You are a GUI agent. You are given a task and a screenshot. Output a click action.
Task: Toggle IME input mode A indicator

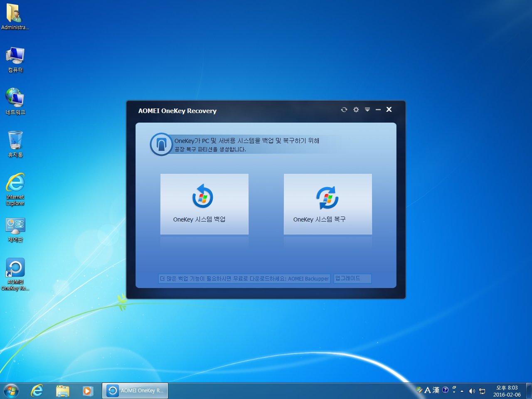[x=428, y=390]
